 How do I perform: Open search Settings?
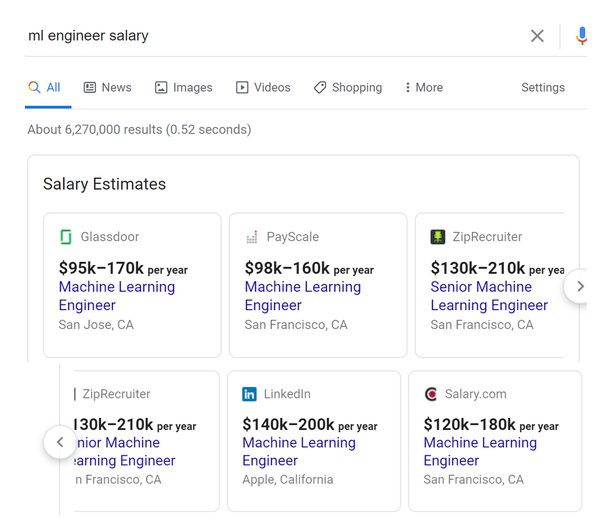[543, 88]
